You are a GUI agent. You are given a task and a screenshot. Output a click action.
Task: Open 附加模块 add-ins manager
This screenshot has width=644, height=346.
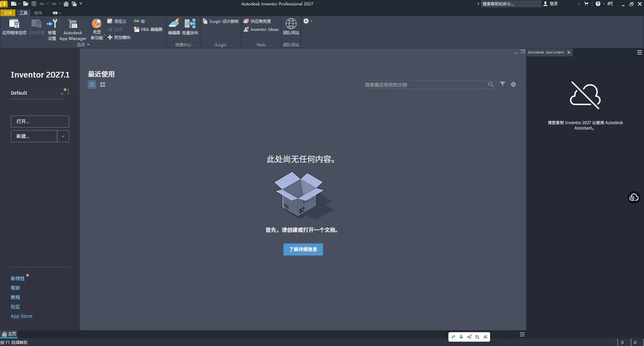click(x=119, y=38)
